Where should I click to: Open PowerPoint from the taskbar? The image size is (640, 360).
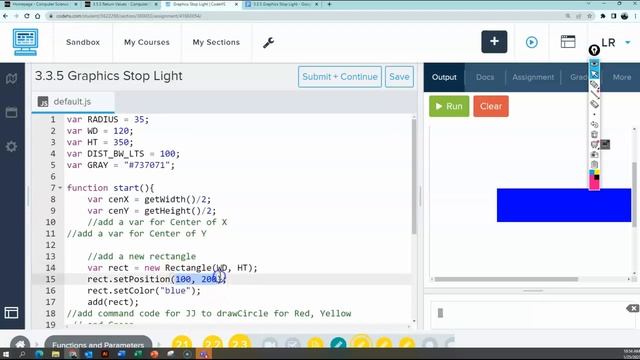tap(154, 354)
